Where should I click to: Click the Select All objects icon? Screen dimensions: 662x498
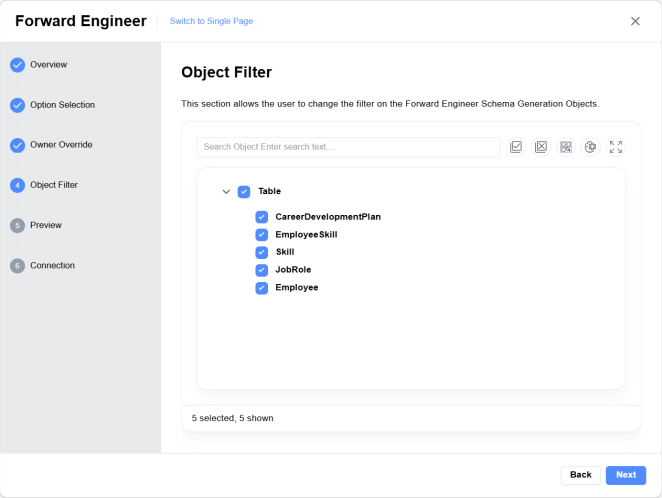pyautogui.click(x=516, y=147)
